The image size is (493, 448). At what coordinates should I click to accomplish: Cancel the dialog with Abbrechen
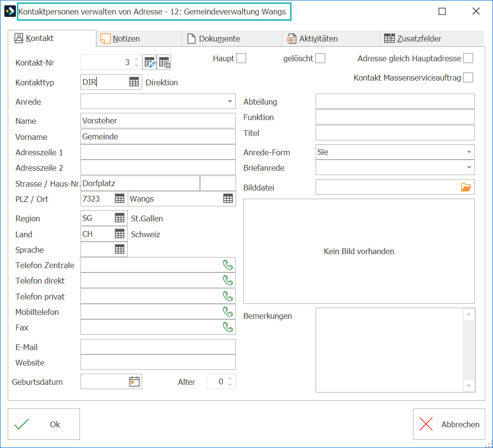pyautogui.click(x=449, y=424)
